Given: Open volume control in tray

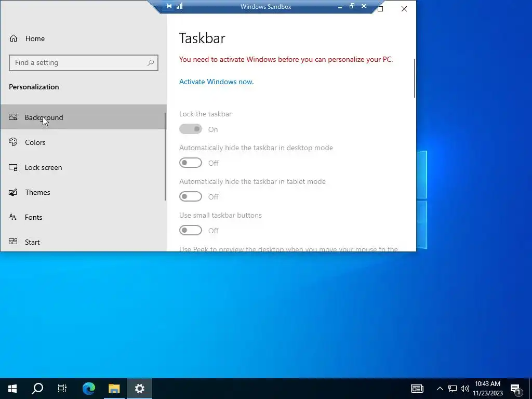Looking at the screenshot, I should click(x=465, y=389).
